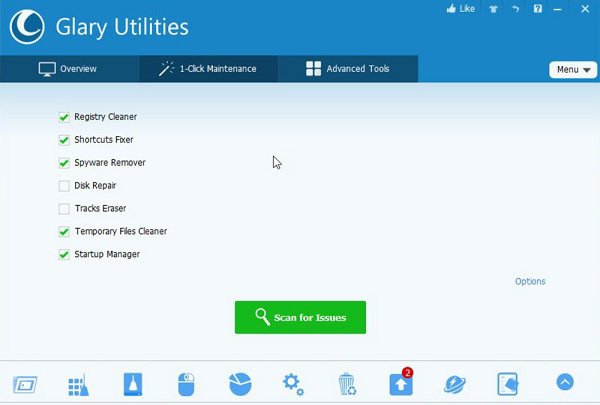Uncheck the Registry Cleaner checkbox
Screen dimensions: 600x405
click(64, 117)
